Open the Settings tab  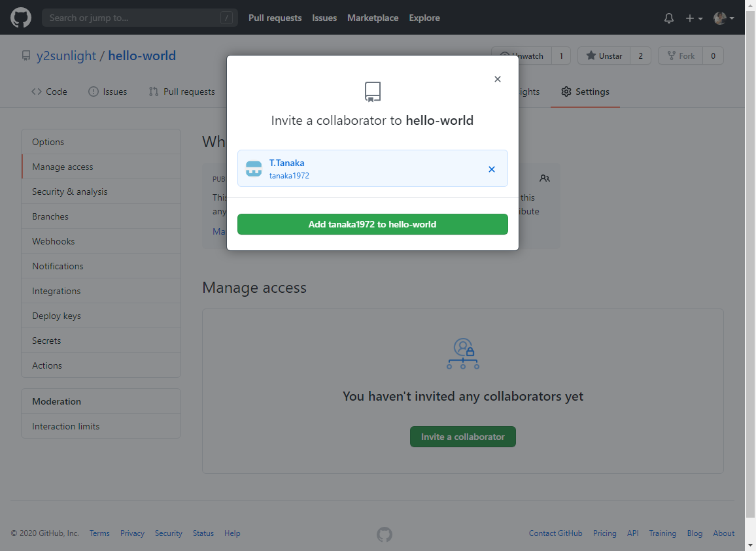[585, 92]
